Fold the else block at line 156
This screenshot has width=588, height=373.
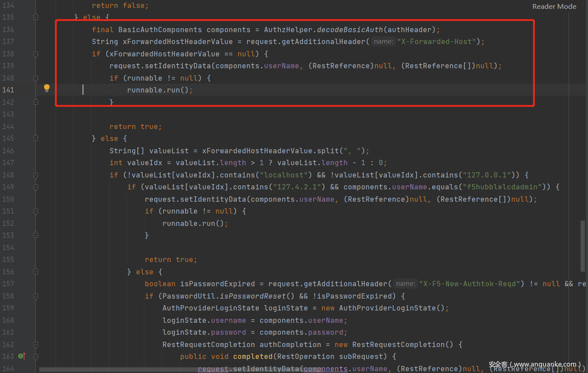35,272
